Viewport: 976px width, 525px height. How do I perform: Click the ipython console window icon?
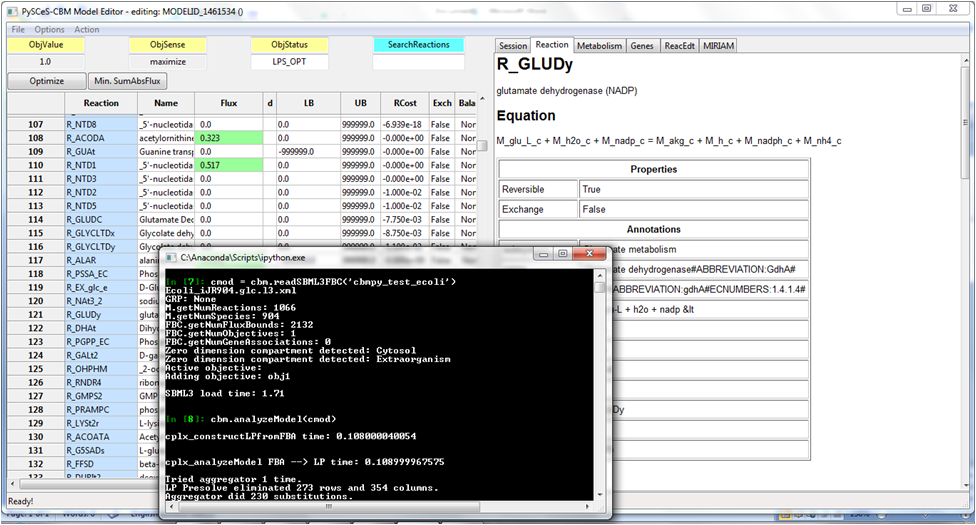click(x=170, y=257)
